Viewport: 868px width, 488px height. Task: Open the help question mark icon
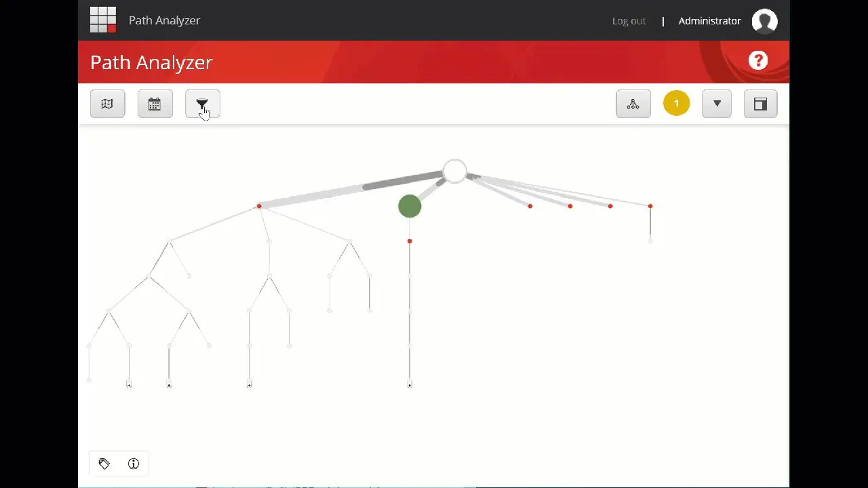(758, 60)
